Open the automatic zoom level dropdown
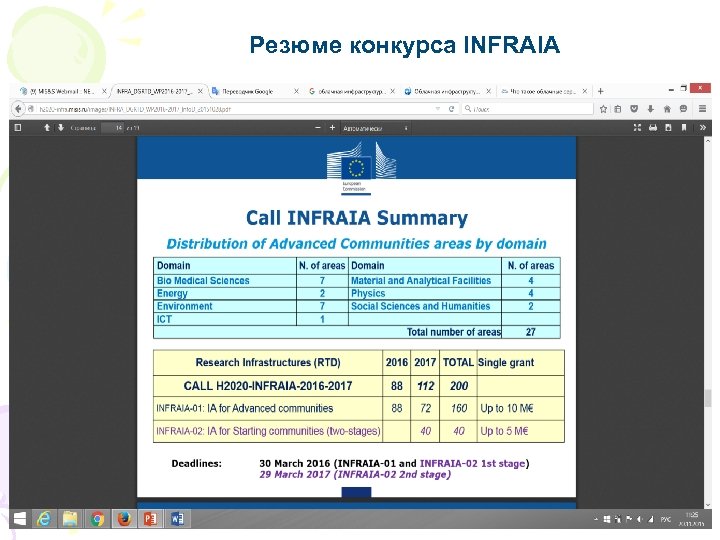Viewport: 720px width, 540px height. point(375,128)
